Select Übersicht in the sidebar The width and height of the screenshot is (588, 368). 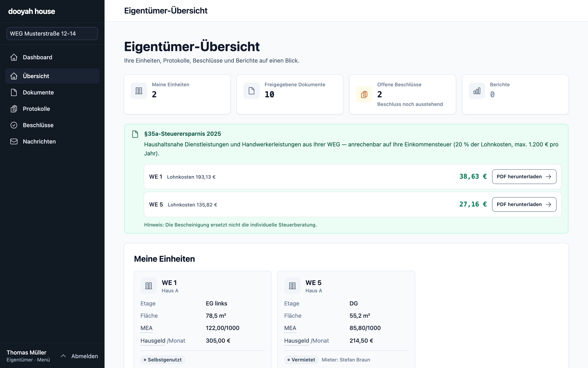(52, 76)
